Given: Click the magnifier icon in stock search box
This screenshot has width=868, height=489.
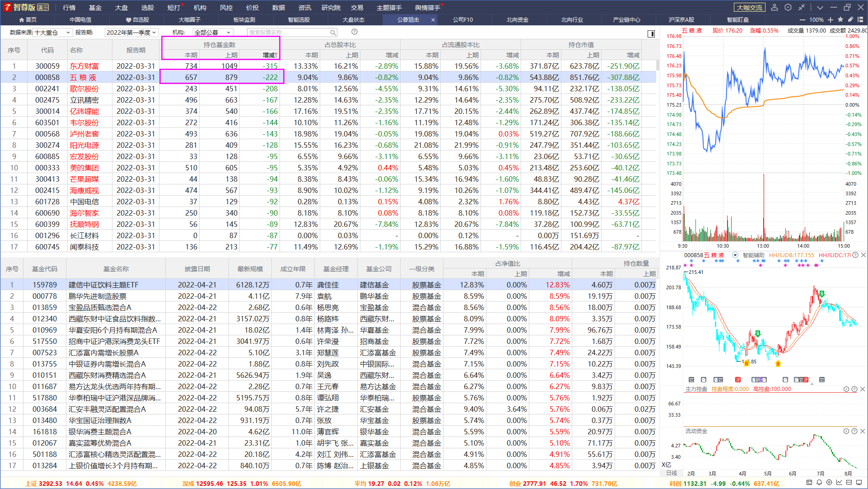Looking at the screenshot, I should click(x=333, y=33).
